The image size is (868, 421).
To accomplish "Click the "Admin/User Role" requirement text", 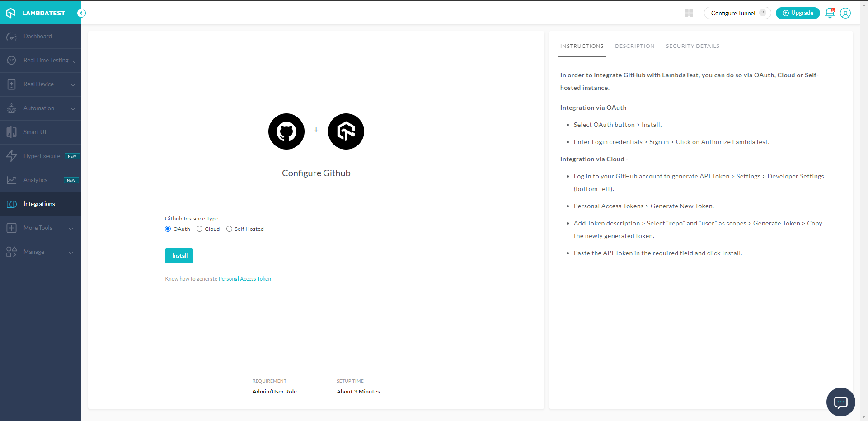I will 275,392.
